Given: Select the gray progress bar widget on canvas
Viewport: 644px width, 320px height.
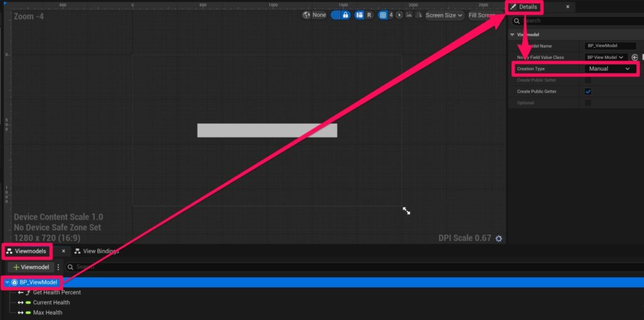Looking at the screenshot, I should click(x=267, y=130).
